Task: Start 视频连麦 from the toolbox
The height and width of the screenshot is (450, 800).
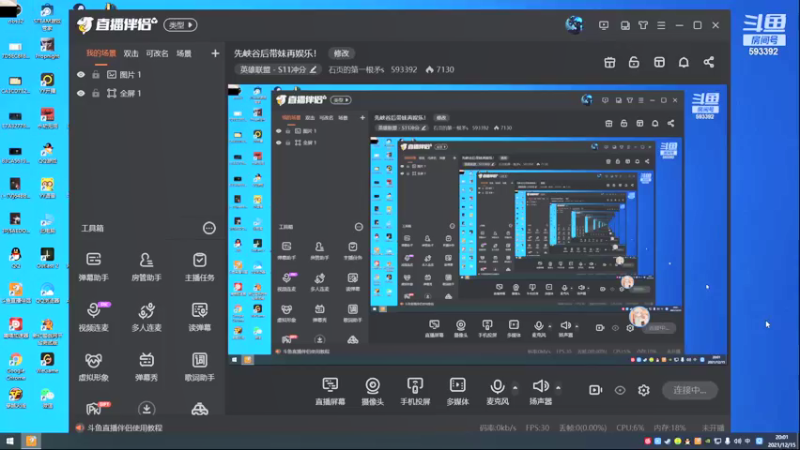Action: coord(93,316)
